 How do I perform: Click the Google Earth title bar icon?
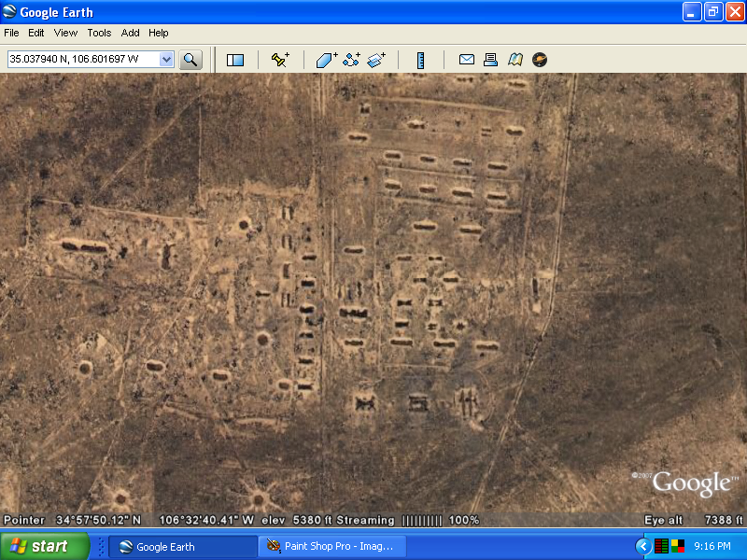[9, 12]
